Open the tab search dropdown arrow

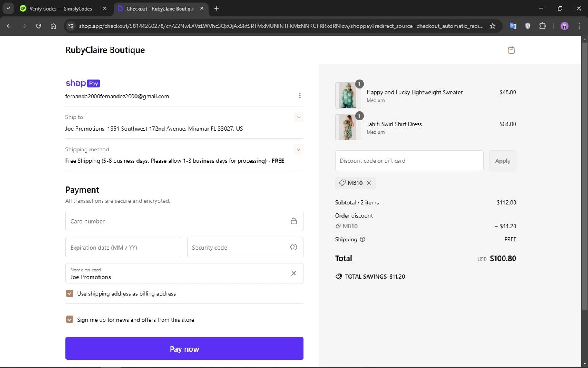point(8,8)
